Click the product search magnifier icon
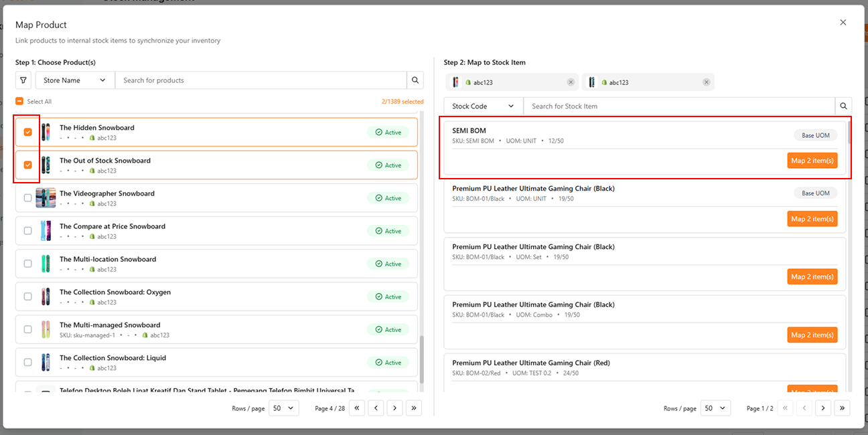Image resolution: width=868 pixels, height=435 pixels. pyautogui.click(x=415, y=80)
